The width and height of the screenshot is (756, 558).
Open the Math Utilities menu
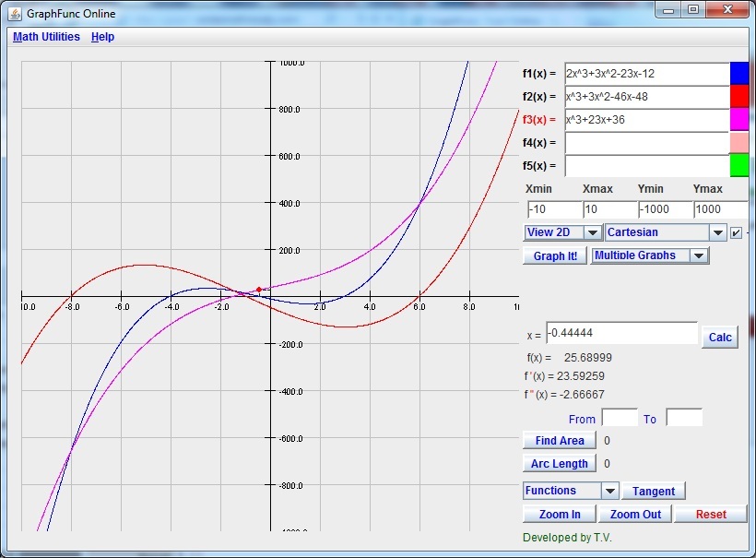click(46, 37)
